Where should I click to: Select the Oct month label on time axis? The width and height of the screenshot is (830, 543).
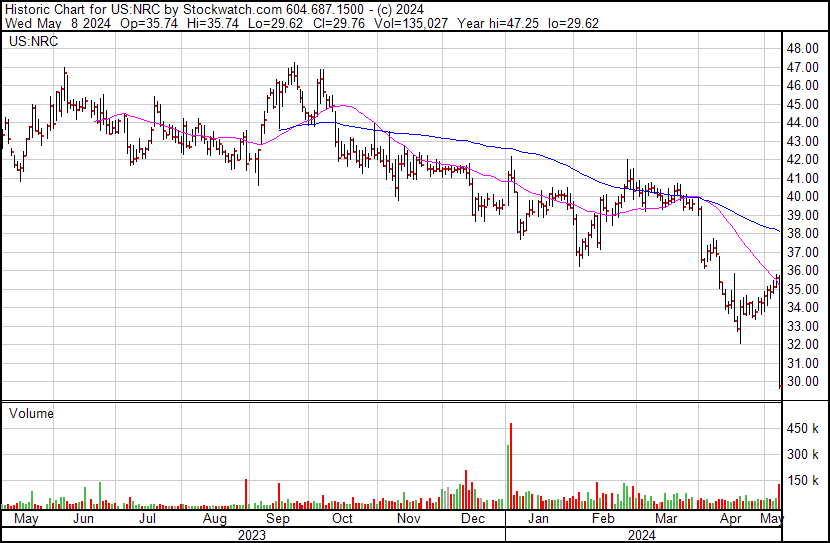(343, 520)
